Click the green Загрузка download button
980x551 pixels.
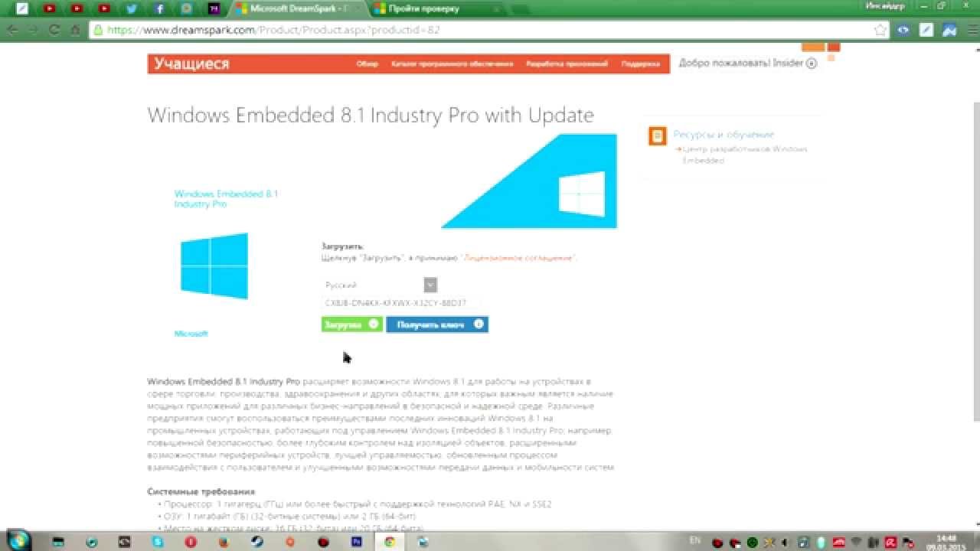(x=351, y=324)
